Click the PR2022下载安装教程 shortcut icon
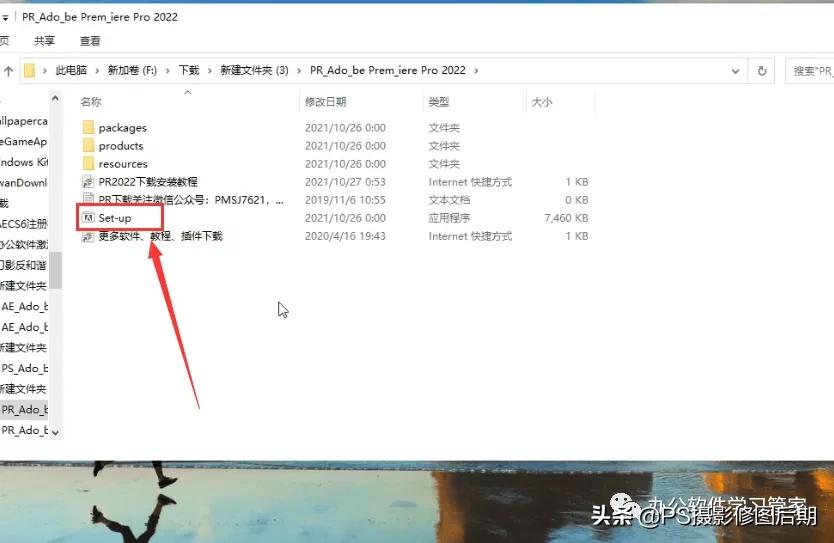The height and width of the screenshot is (543, 834). (88, 182)
